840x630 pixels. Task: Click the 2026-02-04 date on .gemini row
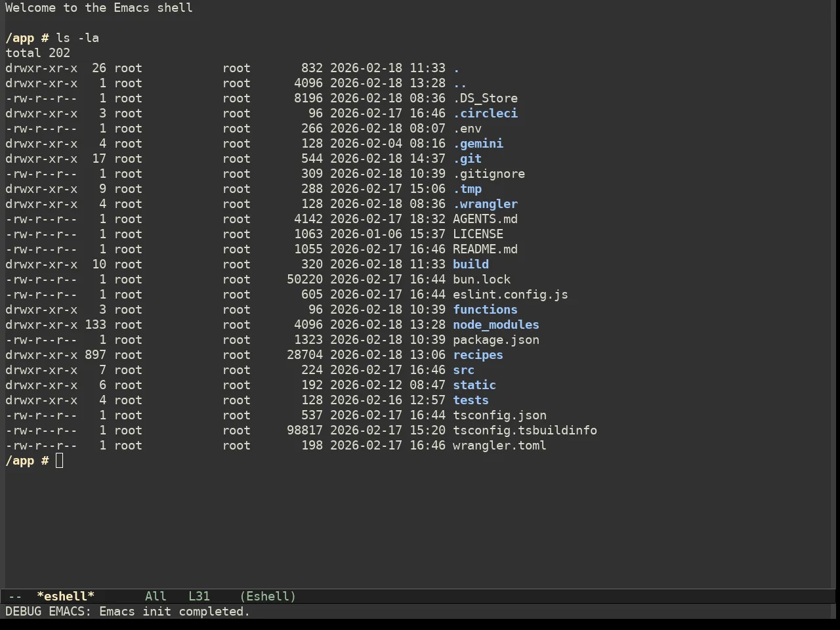(366, 144)
